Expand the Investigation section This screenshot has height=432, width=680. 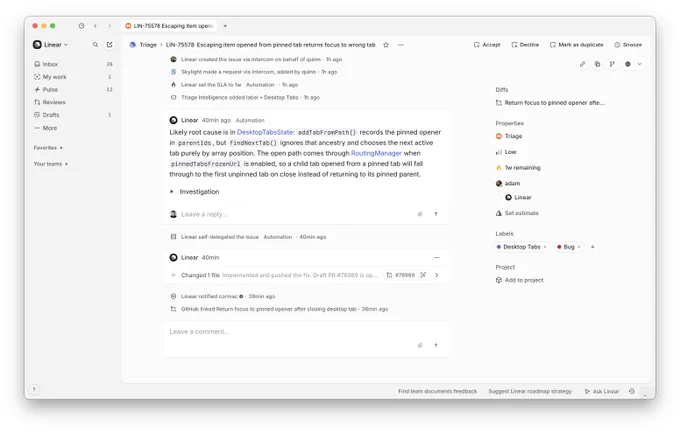click(x=195, y=192)
